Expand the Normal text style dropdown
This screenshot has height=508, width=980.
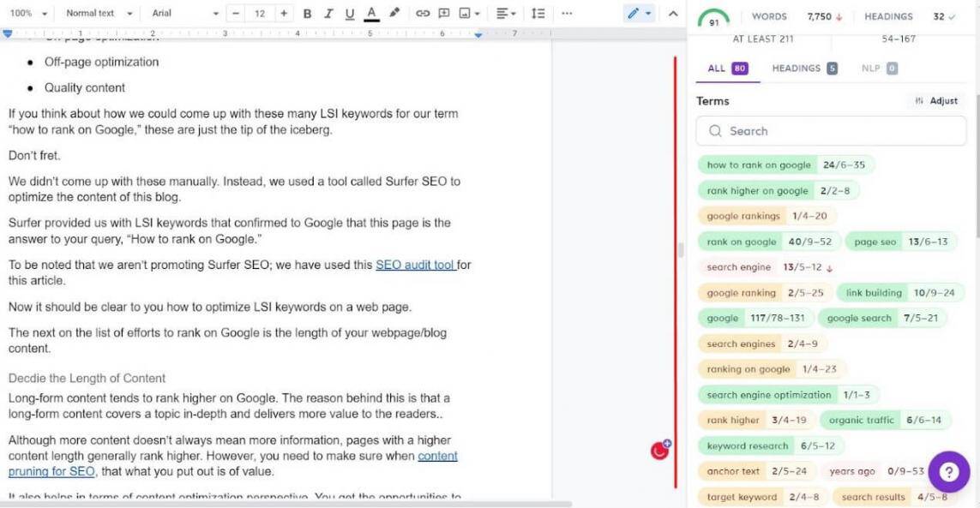99,14
